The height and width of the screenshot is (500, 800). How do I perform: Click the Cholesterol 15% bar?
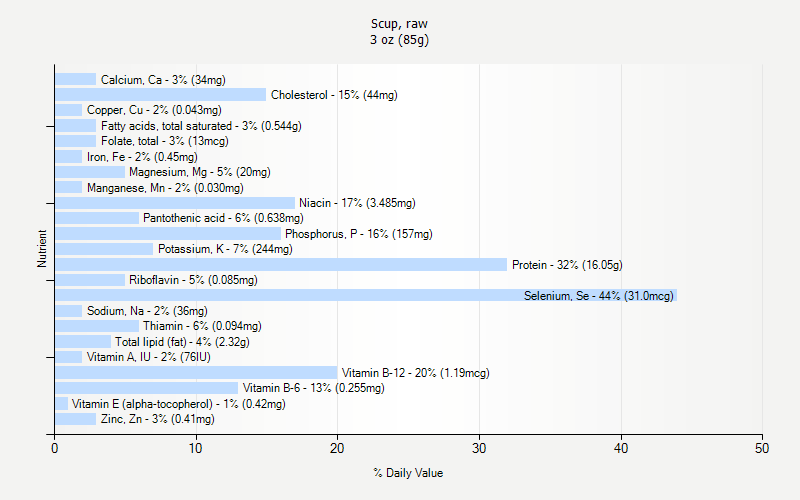tap(161, 94)
